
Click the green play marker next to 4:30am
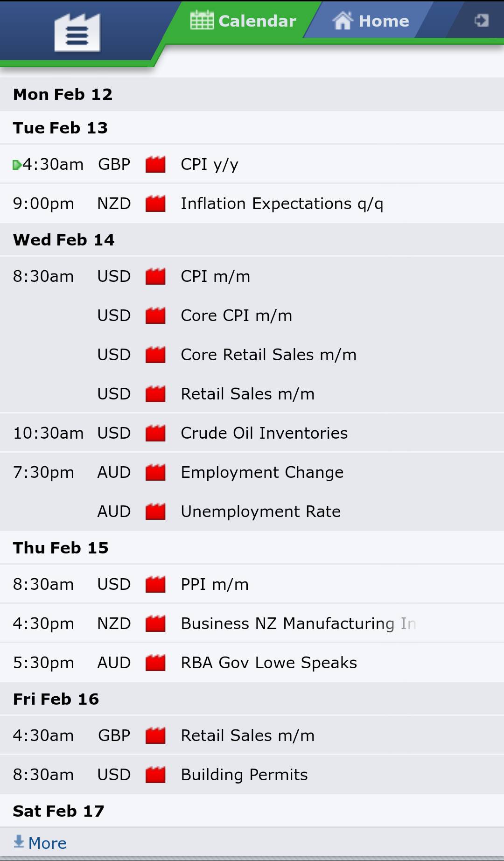tap(17, 164)
